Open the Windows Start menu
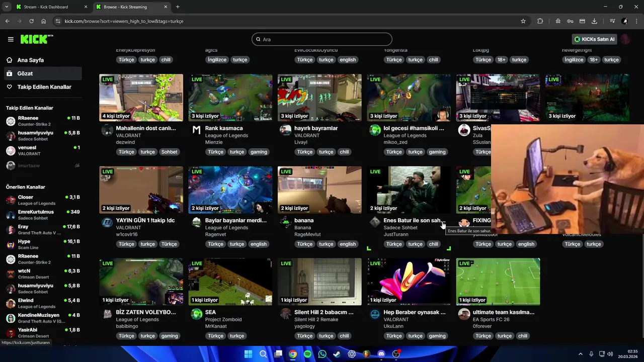 [x=248, y=354]
